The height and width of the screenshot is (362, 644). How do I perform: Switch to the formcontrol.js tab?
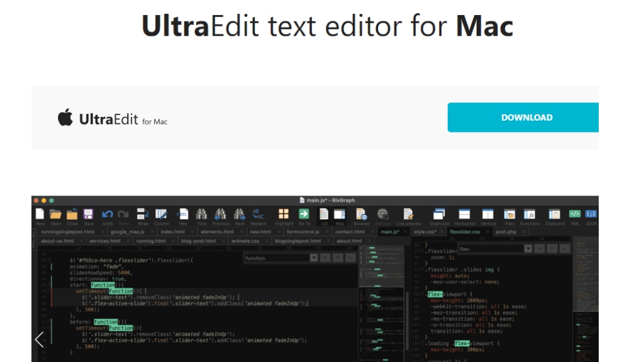point(303,232)
